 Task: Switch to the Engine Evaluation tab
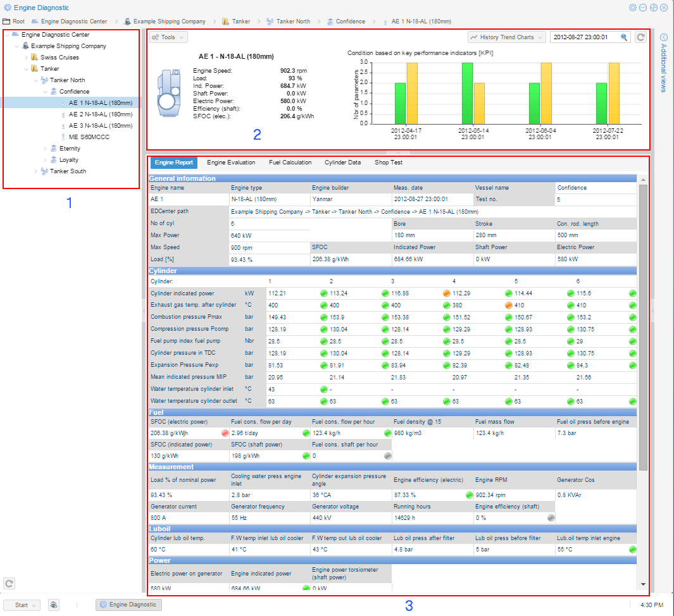pos(231,163)
